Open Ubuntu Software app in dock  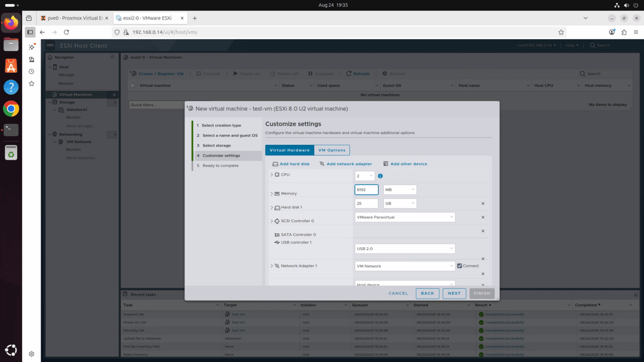click(x=11, y=66)
